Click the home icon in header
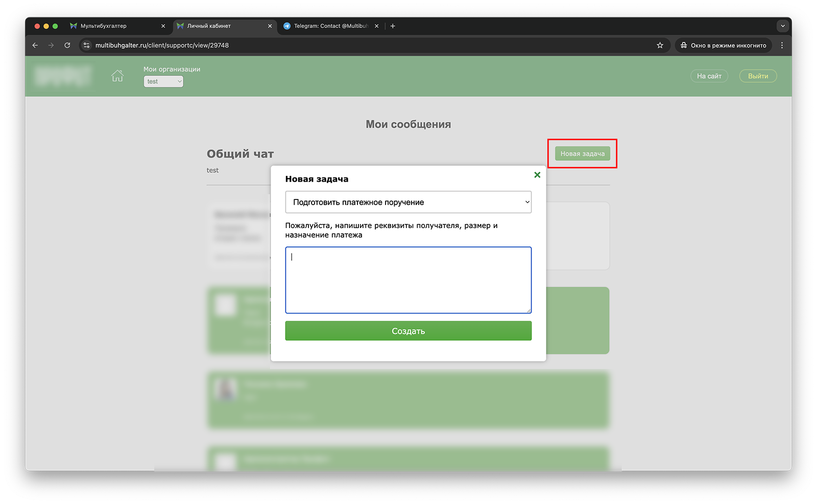The image size is (817, 504). (x=117, y=76)
